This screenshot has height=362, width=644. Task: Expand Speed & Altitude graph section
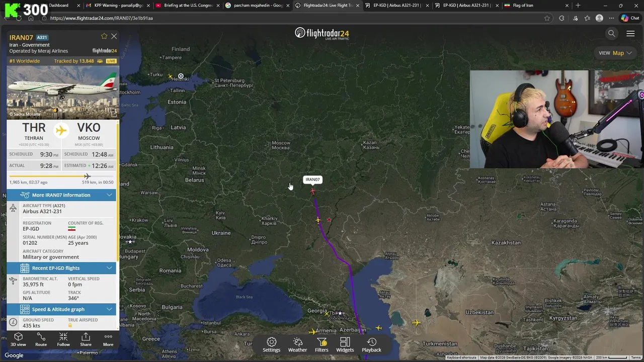[x=61, y=309]
